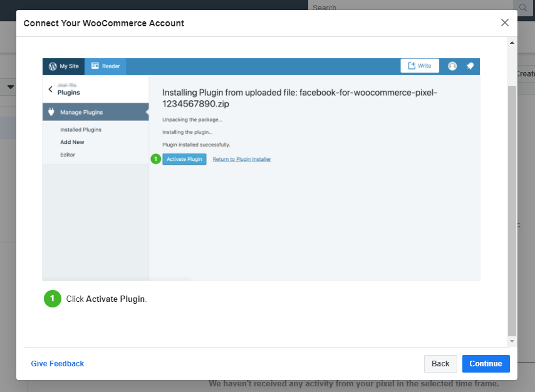Click the Search field in background page
This screenshot has height=392, width=535.
click(x=410, y=6)
